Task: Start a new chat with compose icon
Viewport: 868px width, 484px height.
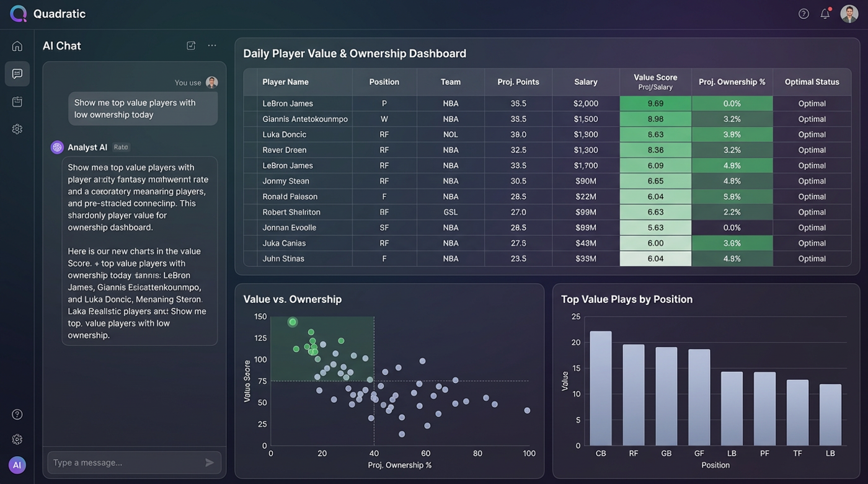Action: (x=191, y=45)
